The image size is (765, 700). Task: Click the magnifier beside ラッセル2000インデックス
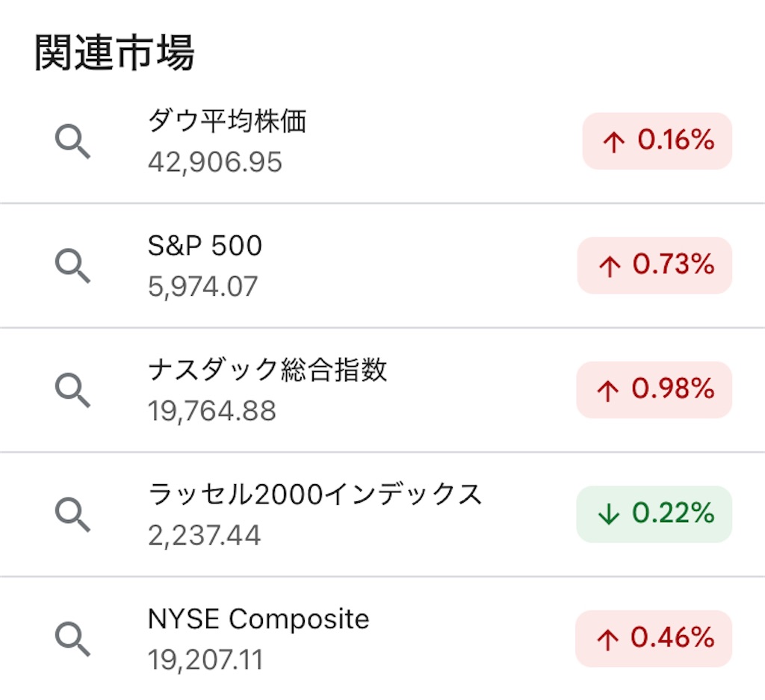click(x=73, y=515)
